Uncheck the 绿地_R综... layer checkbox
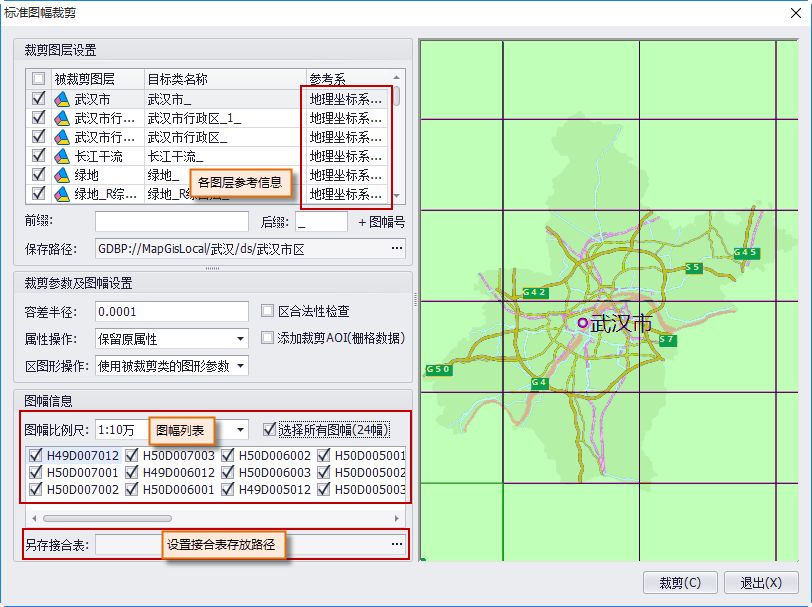The height and width of the screenshot is (607, 812). coord(38,193)
